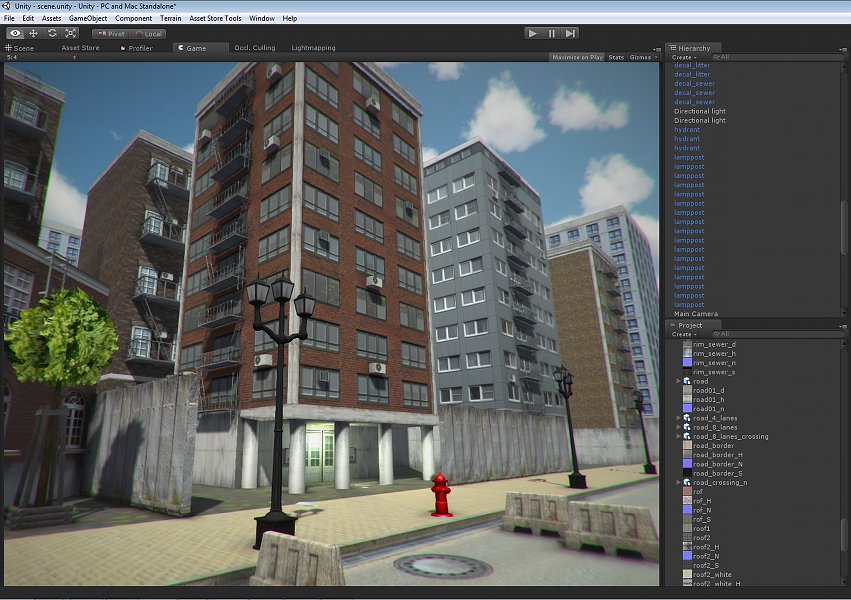Expand the road_4_lanes asset
851x600 pixels.
[x=678, y=418]
